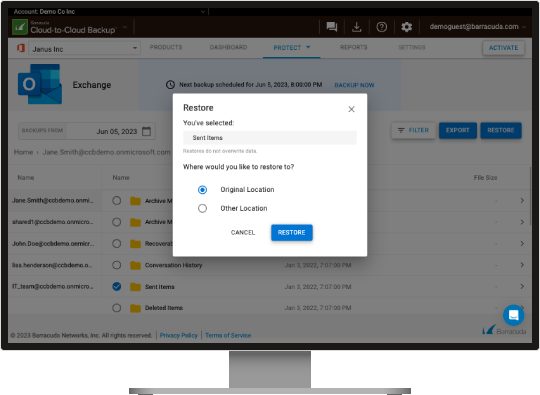The width and height of the screenshot is (540, 395).
Task: Click the clock icon by next backup
Action: (x=170, y=85)
